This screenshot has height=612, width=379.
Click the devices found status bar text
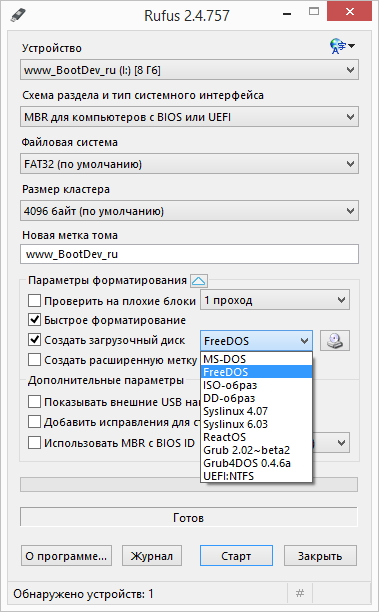84,594
